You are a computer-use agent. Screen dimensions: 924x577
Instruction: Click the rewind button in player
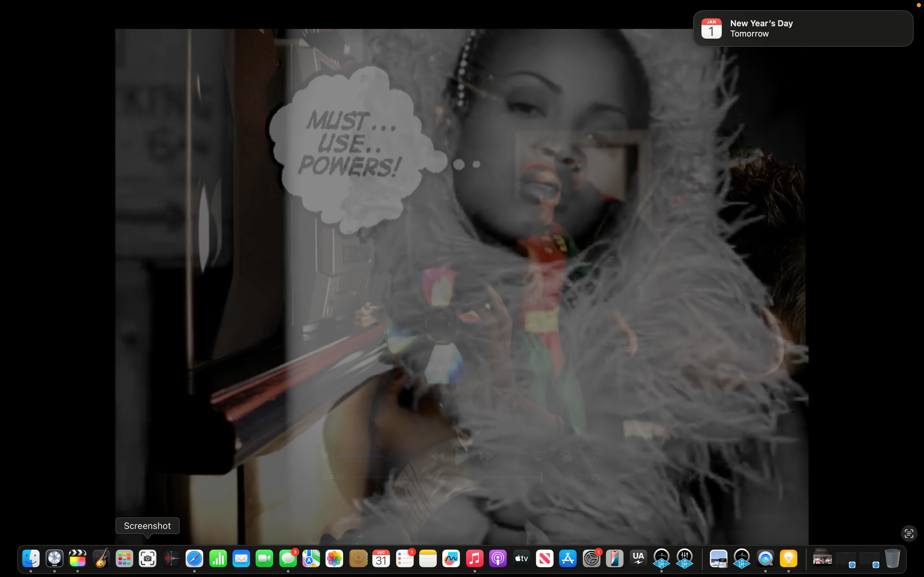(437, 456)
